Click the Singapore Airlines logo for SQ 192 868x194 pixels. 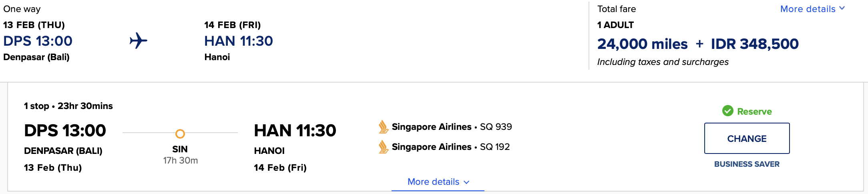pyautogui.click(x=383, y=147)
